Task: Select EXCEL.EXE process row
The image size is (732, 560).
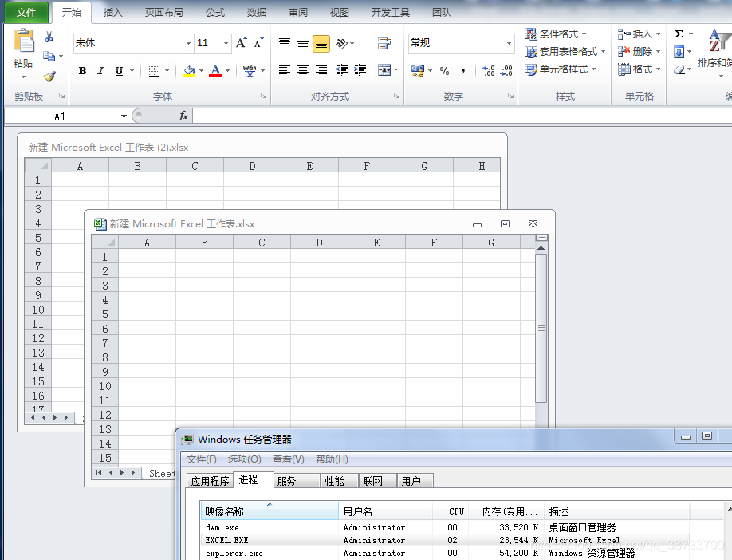Action: point(445,540)
